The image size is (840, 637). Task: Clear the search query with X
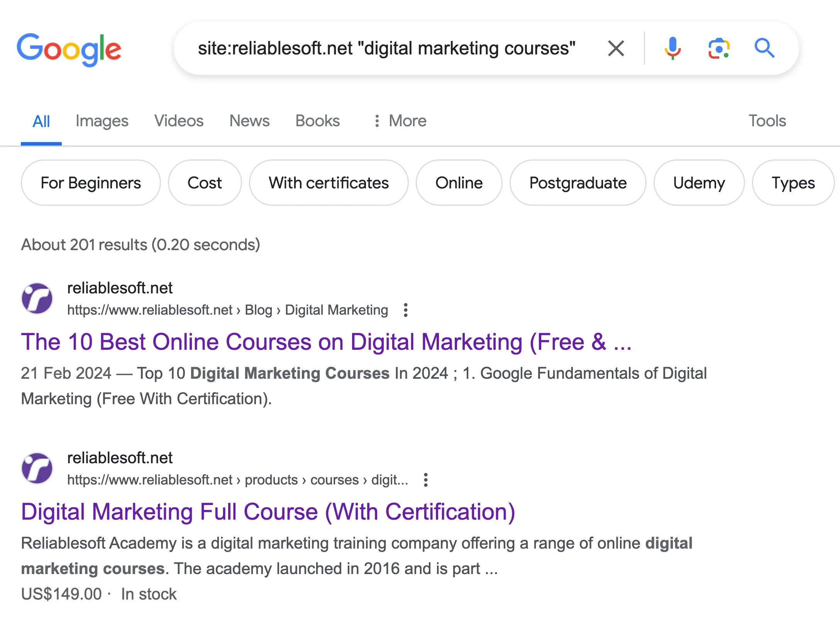[616, 49]
